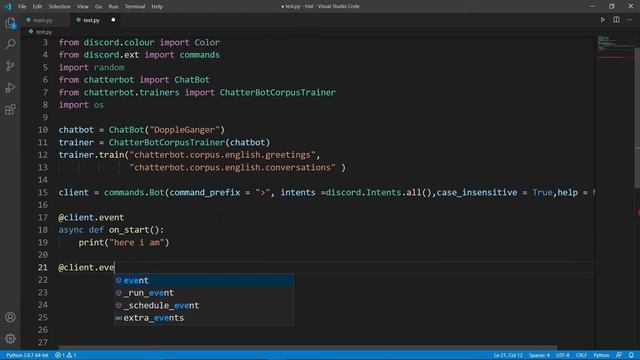Screen dimensions: 640x360
Task: Open the Run menu
Action: (113, 7)
